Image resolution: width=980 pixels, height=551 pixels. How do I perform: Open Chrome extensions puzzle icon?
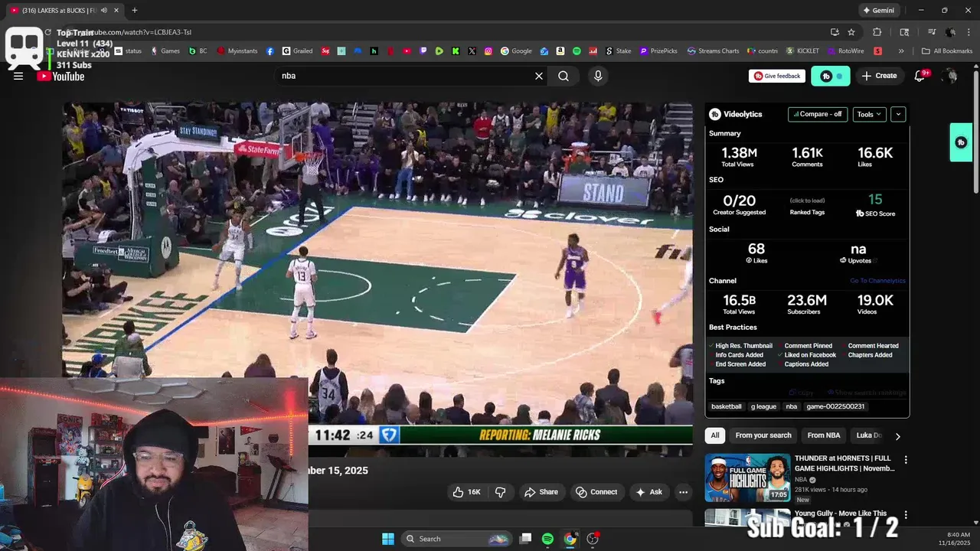pos(877,32)
